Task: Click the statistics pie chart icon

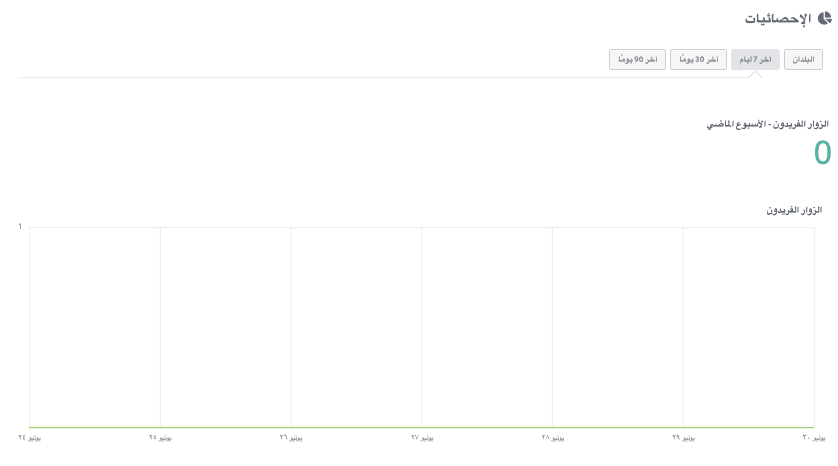Action: [825, 19]
